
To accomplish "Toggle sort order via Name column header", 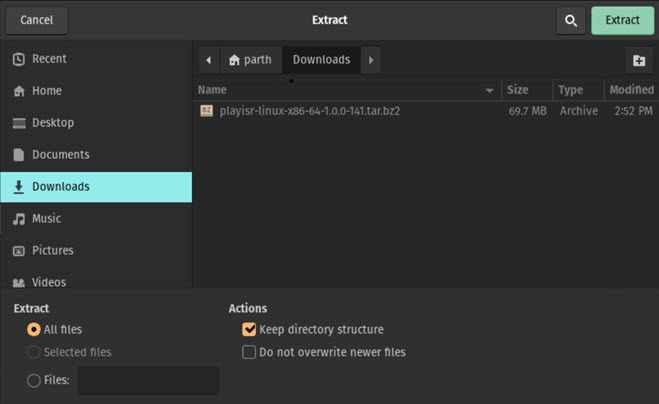I will click(x=345, y=90).
